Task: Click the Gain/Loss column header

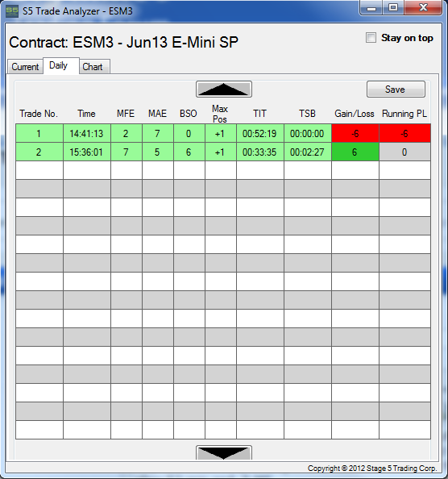Action: pos(355,114)
